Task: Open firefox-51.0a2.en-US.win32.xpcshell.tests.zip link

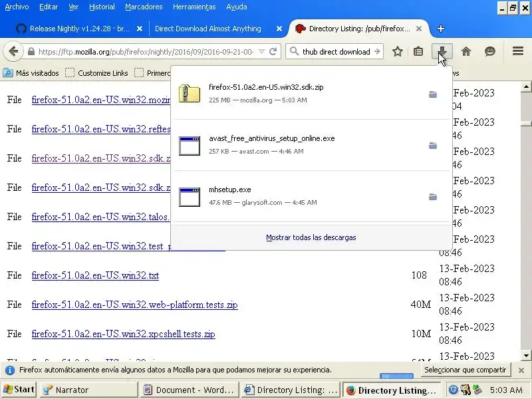Action: 124,334
